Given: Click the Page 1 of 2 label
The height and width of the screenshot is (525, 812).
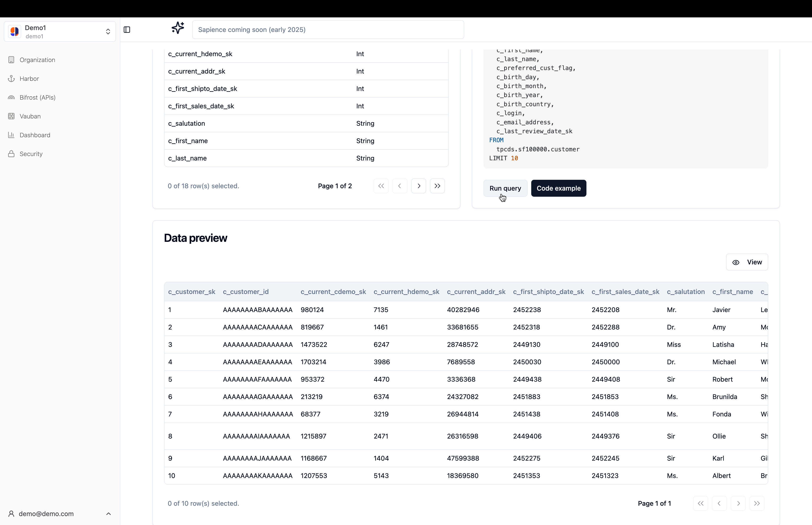Looking at the screenshot, I should tap(335, 186).
